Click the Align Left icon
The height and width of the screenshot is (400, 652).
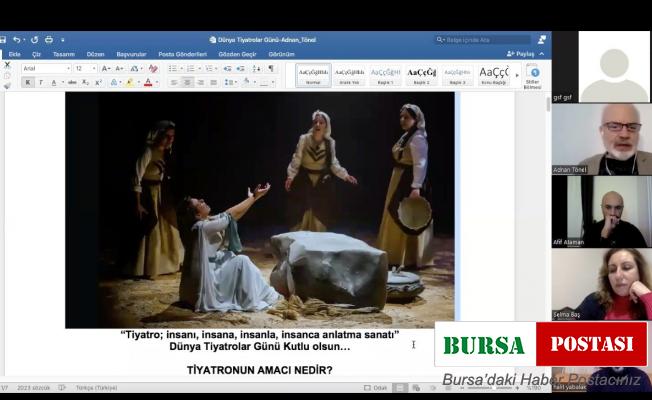[174, 82]
